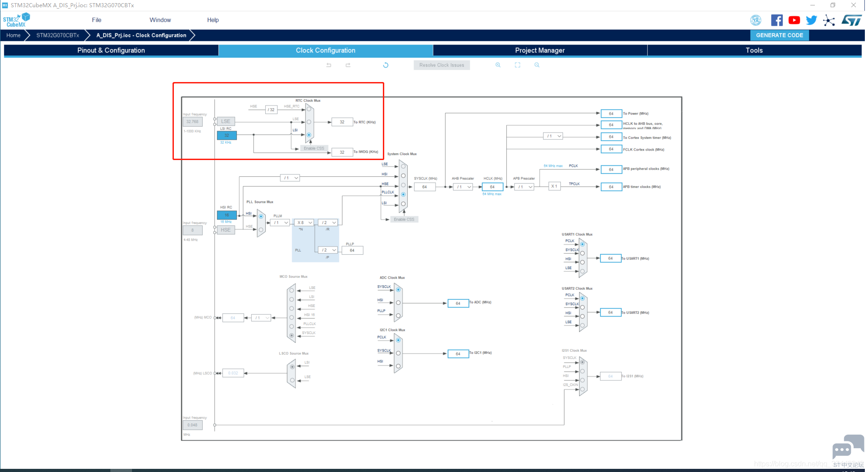Zoom out of the clock diagram

(537, 65)
